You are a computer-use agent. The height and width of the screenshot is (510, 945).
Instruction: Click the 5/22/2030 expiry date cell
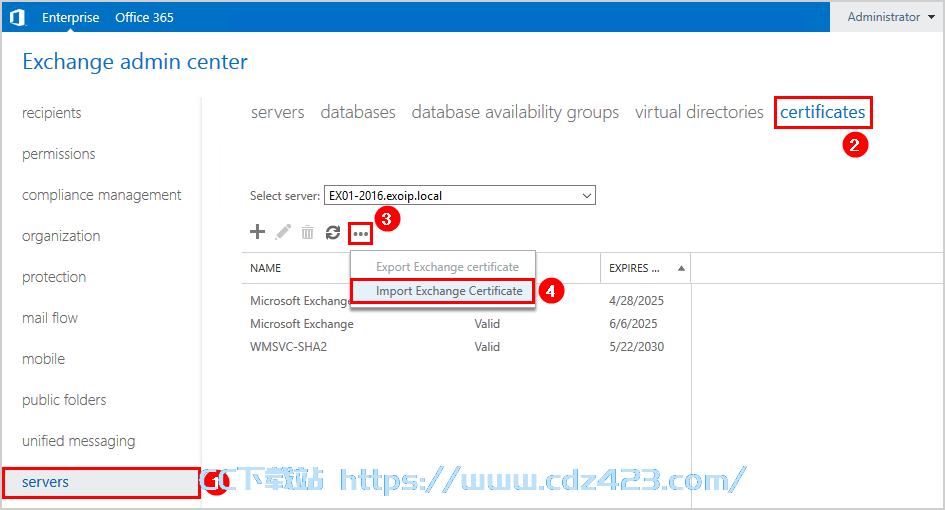tap(636, 347)
